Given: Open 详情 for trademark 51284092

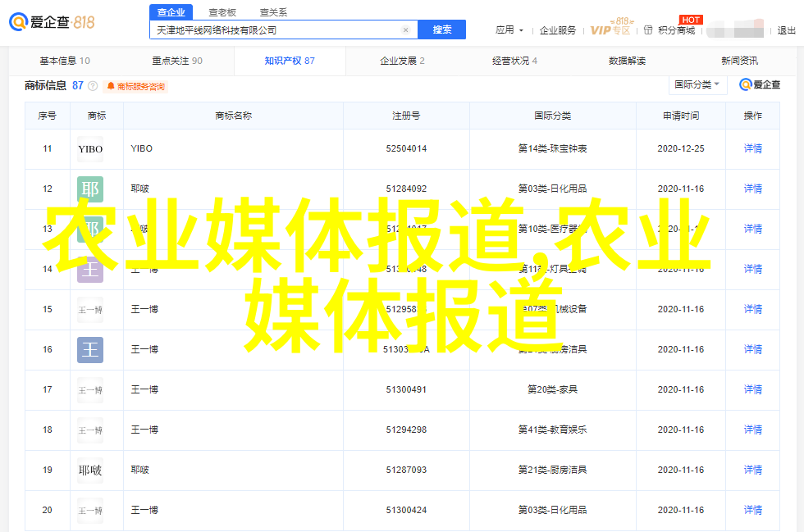Looking at the screenshot, I should click(x=753, y=189).
